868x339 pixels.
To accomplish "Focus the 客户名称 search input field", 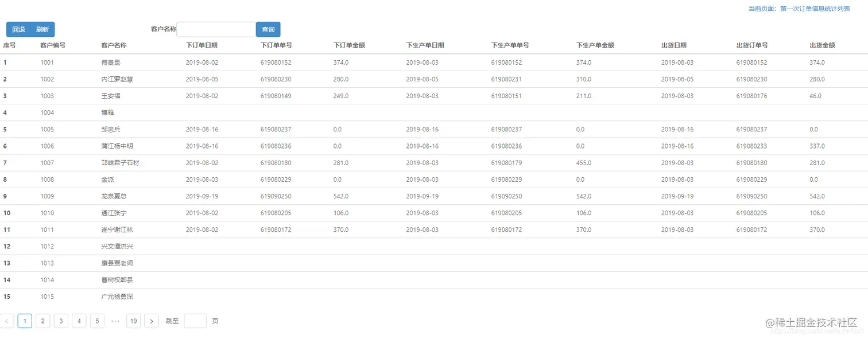I will tap(216, 29).
